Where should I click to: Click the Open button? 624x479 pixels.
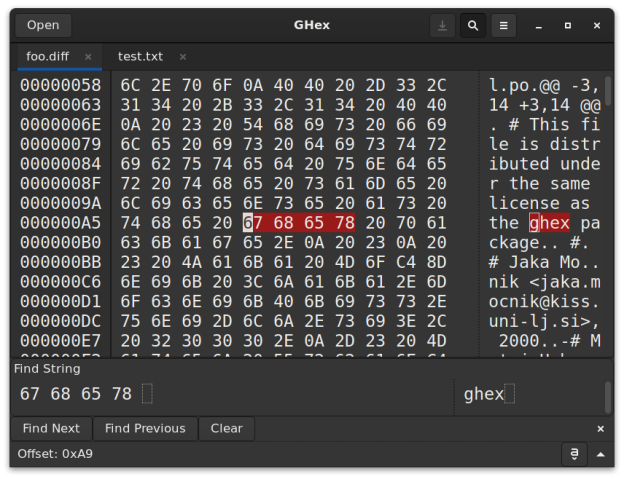coord(43,25)
